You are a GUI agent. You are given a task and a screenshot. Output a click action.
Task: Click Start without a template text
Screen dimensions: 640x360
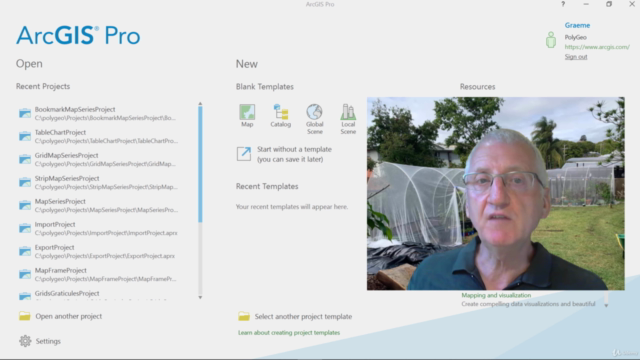point(294,154)
